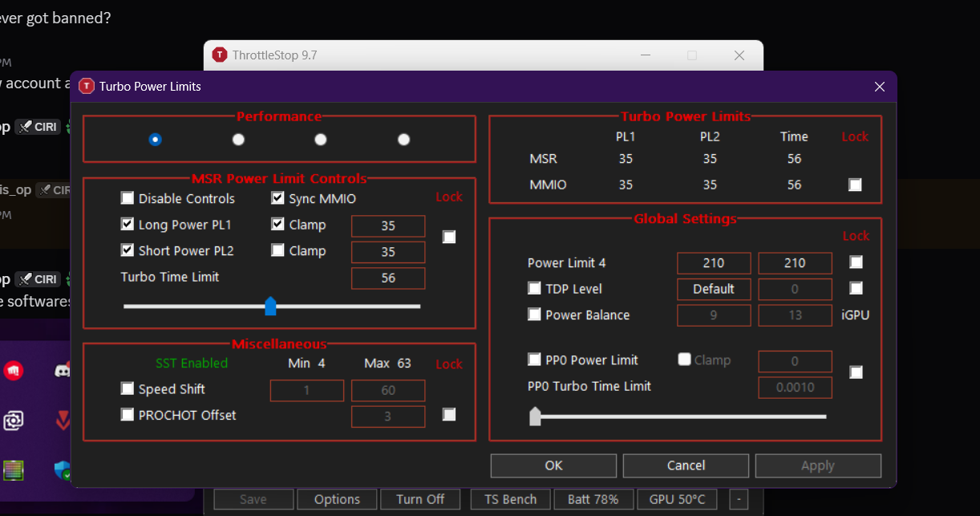
Task: Click the PP0 Turbo Time Limit 0.0010 field
Action: (x=795, y=388)
